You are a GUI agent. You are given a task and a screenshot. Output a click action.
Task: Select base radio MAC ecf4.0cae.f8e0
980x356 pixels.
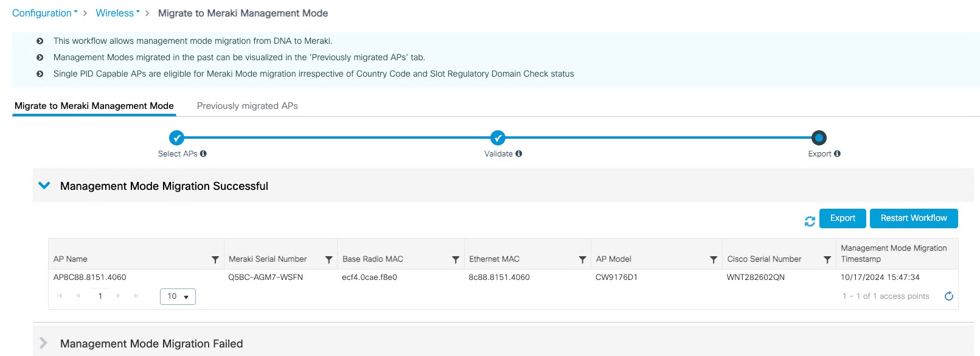pos(369,277)
